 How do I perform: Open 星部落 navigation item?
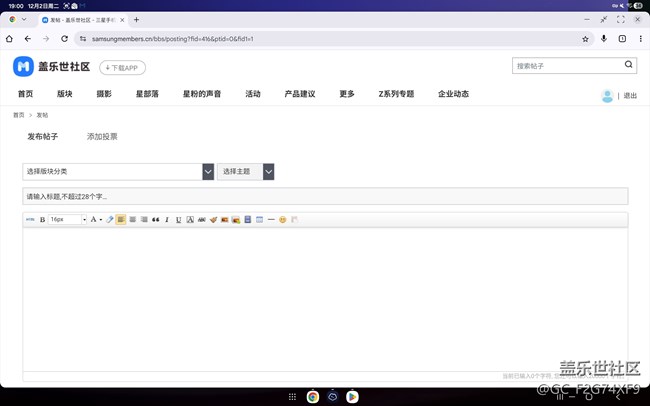click(x=147, y=94)
